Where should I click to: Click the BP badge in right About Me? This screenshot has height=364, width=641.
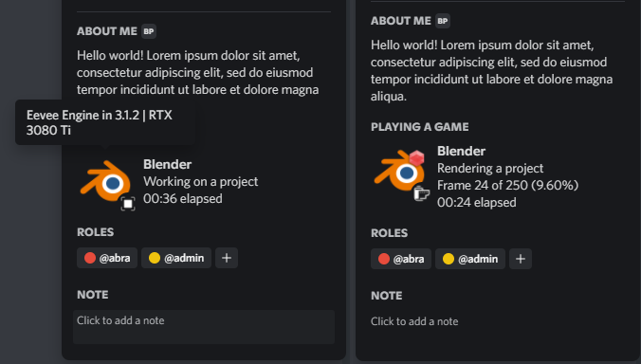443,21
